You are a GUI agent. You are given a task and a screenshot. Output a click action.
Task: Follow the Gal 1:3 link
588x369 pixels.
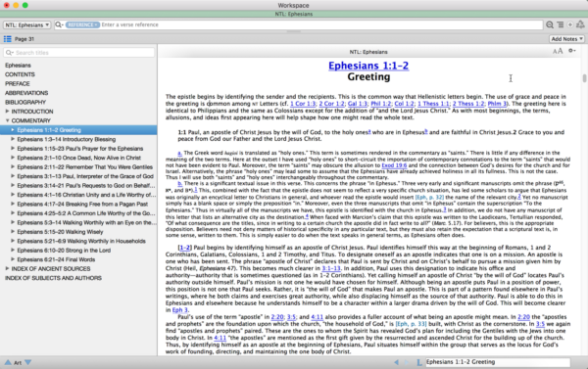pos(358,104)
